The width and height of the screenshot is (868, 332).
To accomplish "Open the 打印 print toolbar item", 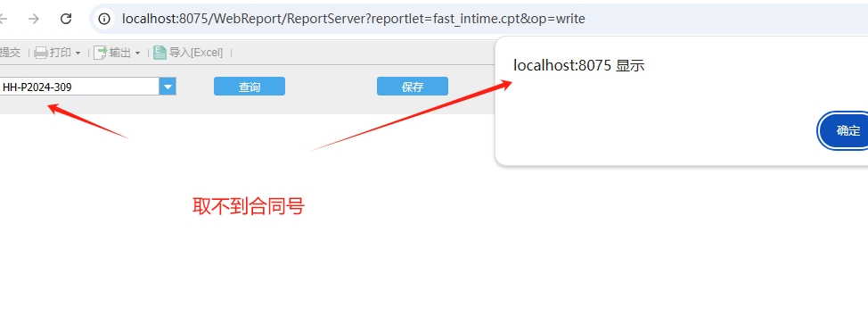I will (x=53, y=53).
